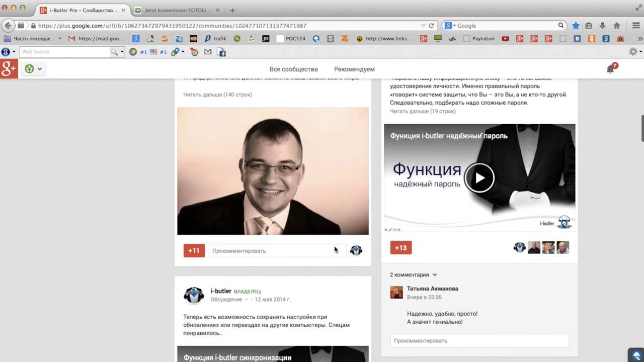The height and width of the screenshot is (362, 644).
Task: Go to the browser home page icon
Action: point(617,26)
